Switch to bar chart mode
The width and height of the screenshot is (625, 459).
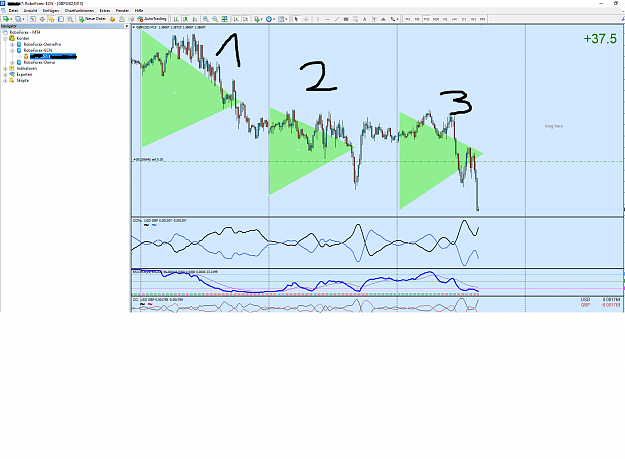(176, 19)
